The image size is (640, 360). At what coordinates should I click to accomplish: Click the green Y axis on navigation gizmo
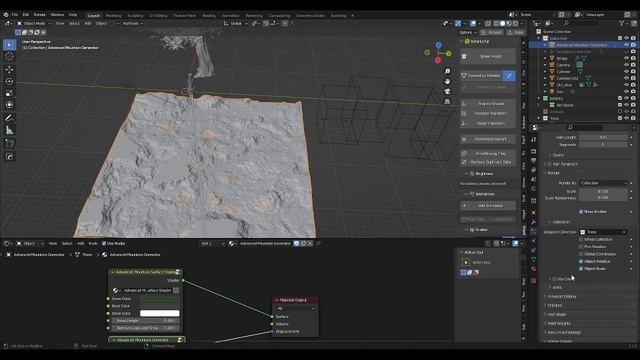pyautogui.click(x=449, y=53)
